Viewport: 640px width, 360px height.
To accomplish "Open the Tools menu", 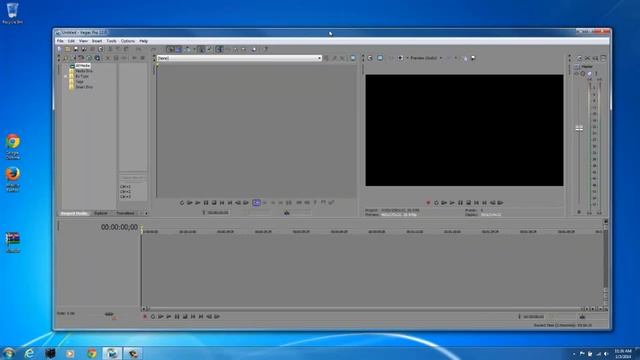I will tap(111, 41).
